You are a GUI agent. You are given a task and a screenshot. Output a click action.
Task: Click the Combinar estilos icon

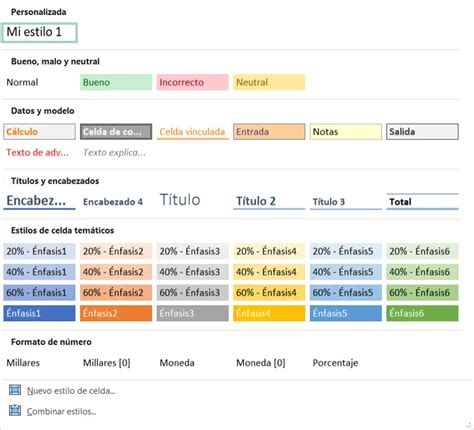[x=15, y=411]
